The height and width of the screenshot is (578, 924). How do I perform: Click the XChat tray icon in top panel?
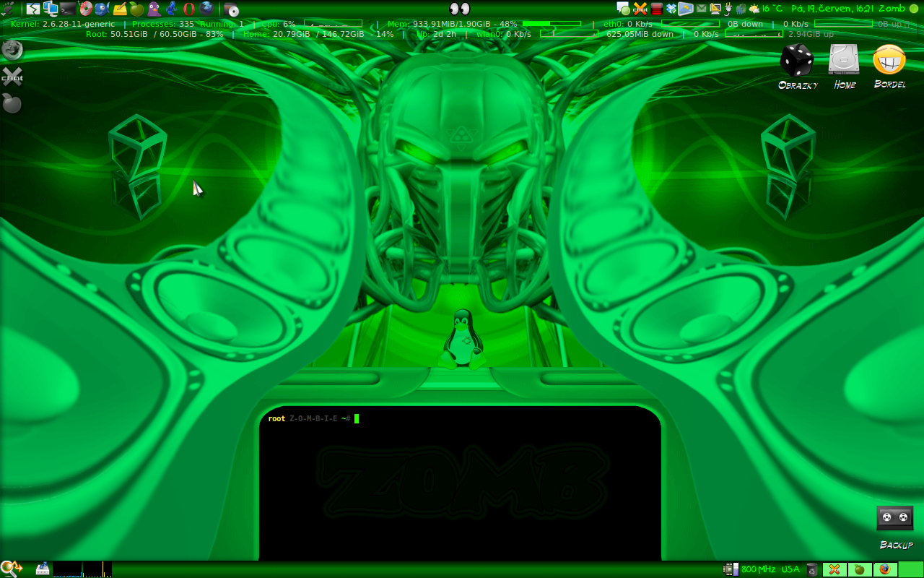pyautogui.click(x=640, y=9)
